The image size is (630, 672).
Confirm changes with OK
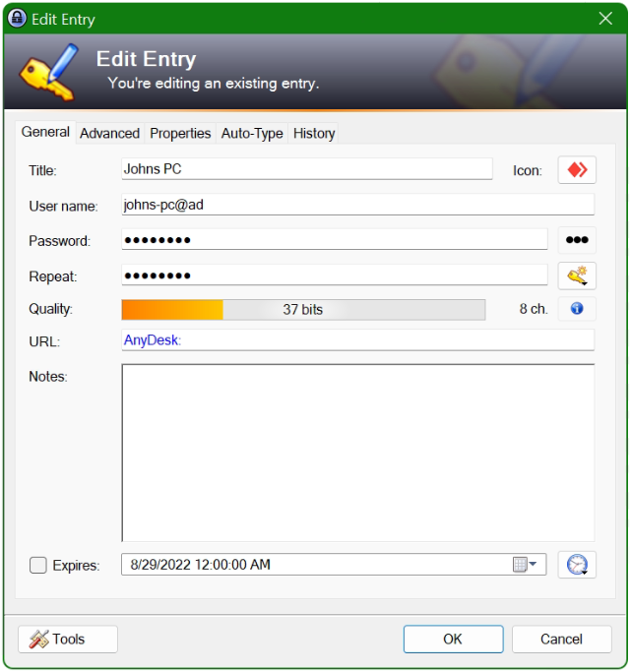(453, 639)
